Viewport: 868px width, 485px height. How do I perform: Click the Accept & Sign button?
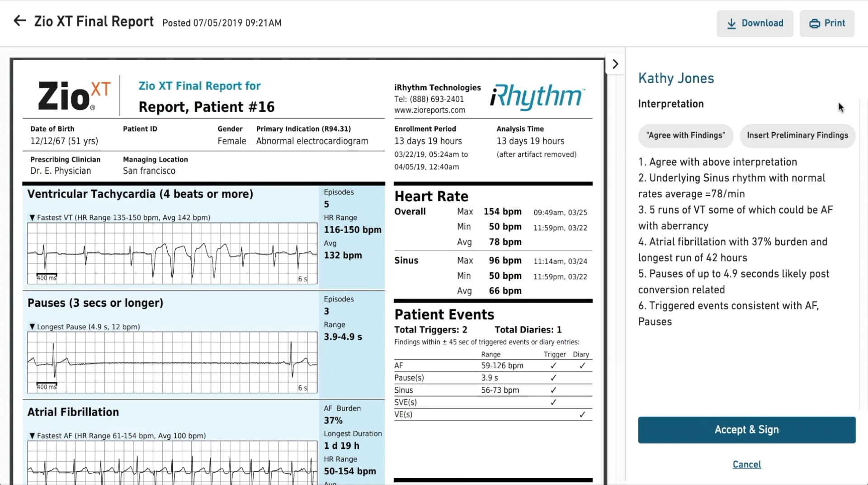click(747, 430)
